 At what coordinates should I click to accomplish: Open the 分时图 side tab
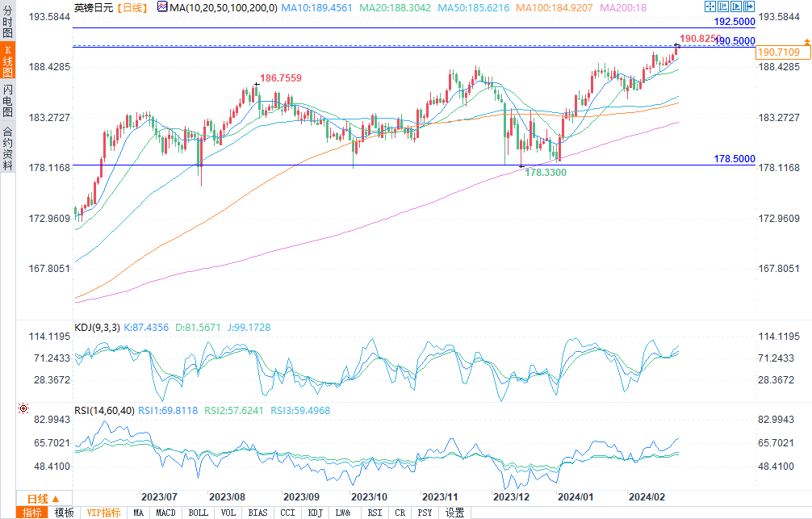pyautogui.click(x=7, y=23)
